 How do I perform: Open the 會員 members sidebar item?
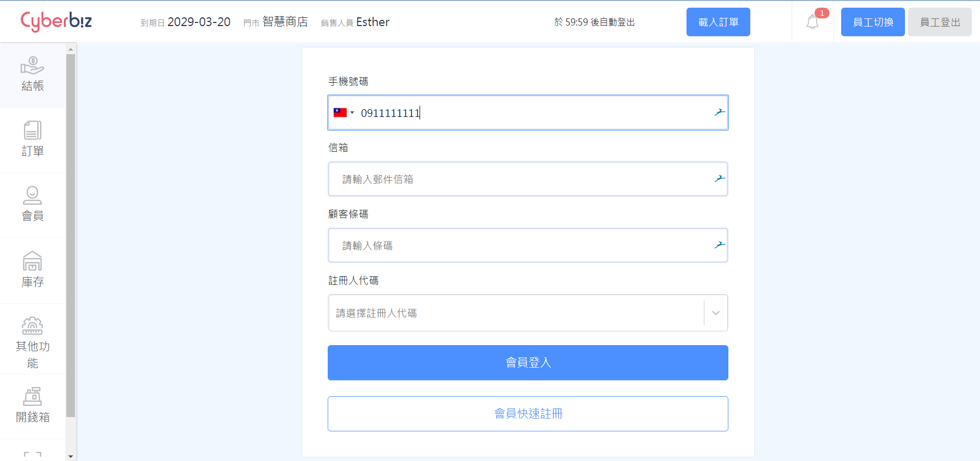pyautogui.click(x=33, y=205)
